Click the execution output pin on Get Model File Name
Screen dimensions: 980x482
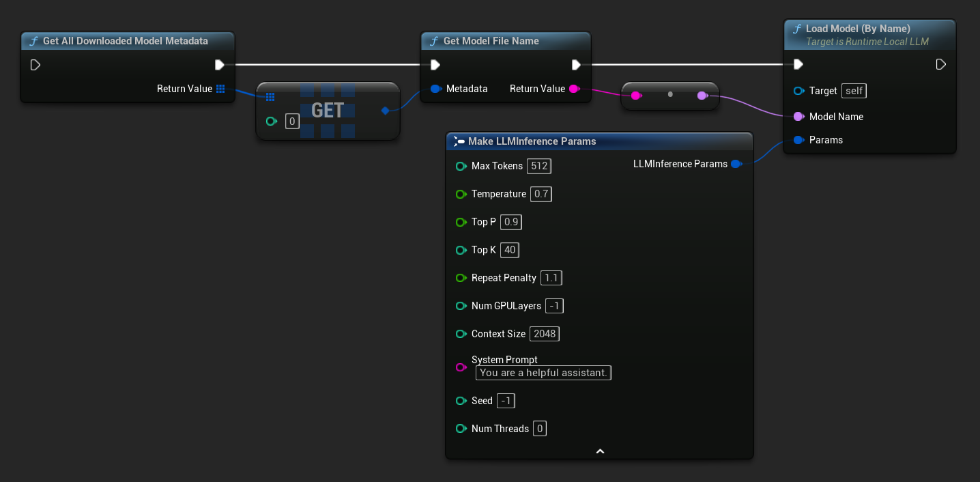tap(577, 64)
